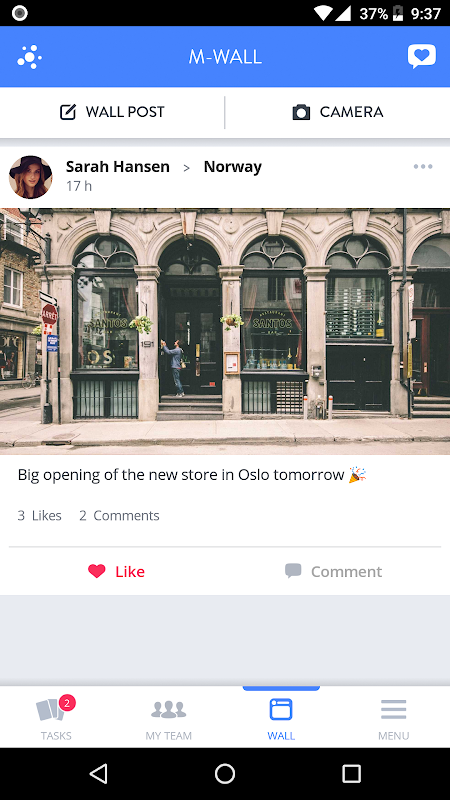
Task: Tap the Norway group name
Action: click(x=233, y=167)
